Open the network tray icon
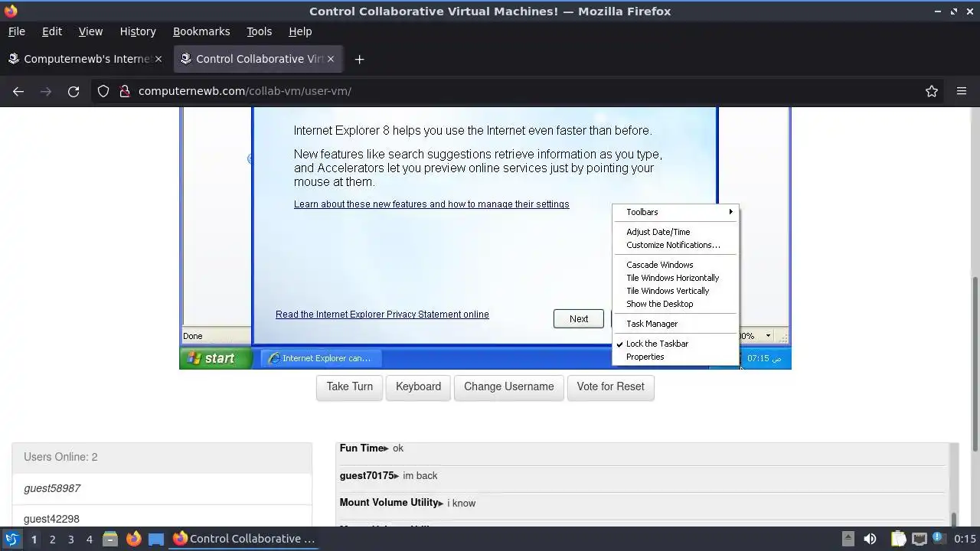 coord(920,539)
